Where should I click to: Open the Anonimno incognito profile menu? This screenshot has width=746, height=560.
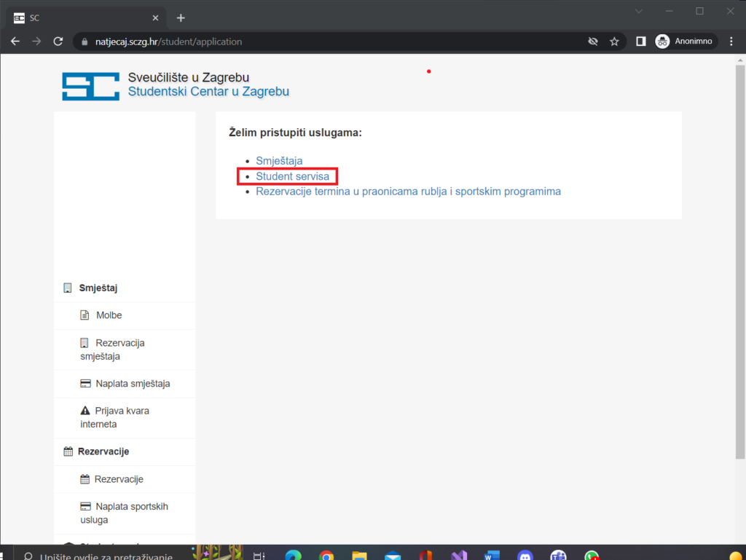[x=686, y=42]
